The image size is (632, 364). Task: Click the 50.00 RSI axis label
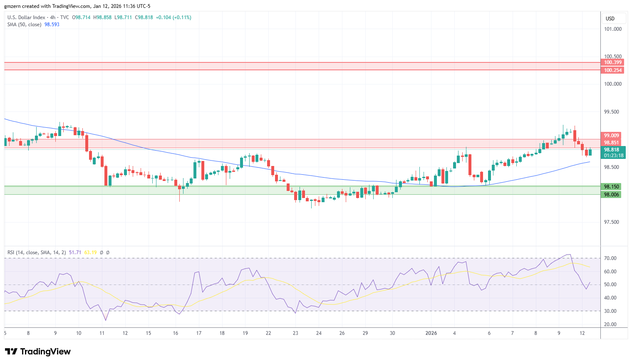[x=610, y=285]
